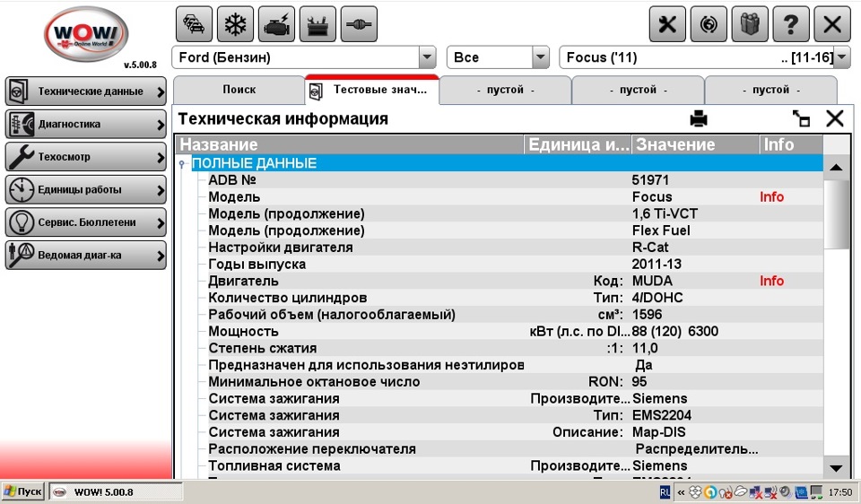
Task: Open the gift box icon button
Action: pos(750,24)
